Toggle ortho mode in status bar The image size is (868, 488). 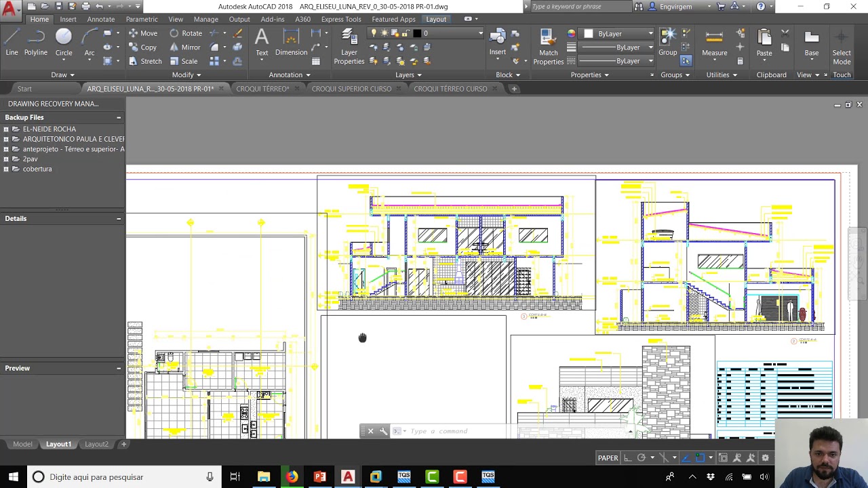tap(628, 458)
